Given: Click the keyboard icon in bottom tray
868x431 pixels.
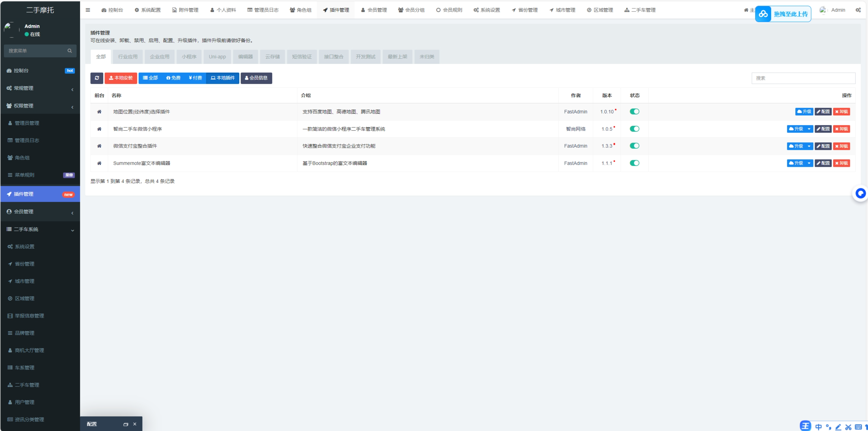Looking at the screenshot, I should tap(858, 427).
